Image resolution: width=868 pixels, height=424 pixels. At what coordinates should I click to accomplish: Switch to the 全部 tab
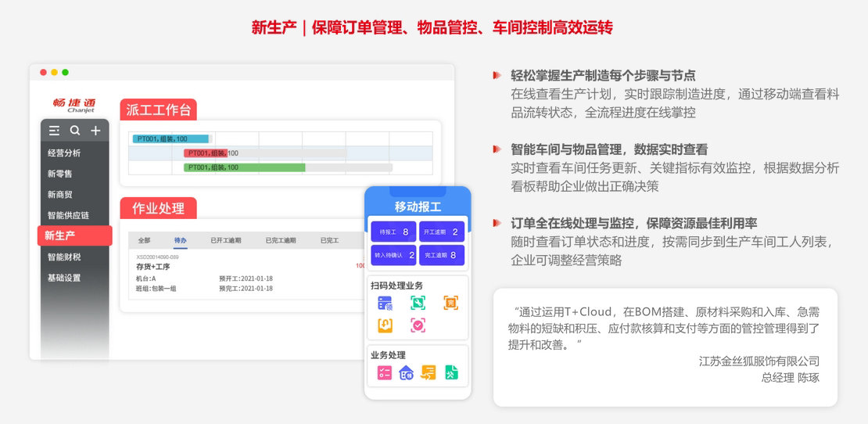pyautogui.click(x=144, y=240)
